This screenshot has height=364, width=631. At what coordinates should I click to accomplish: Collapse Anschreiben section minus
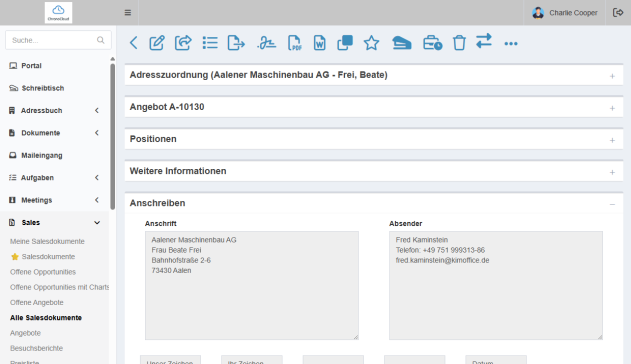[612, 204]
